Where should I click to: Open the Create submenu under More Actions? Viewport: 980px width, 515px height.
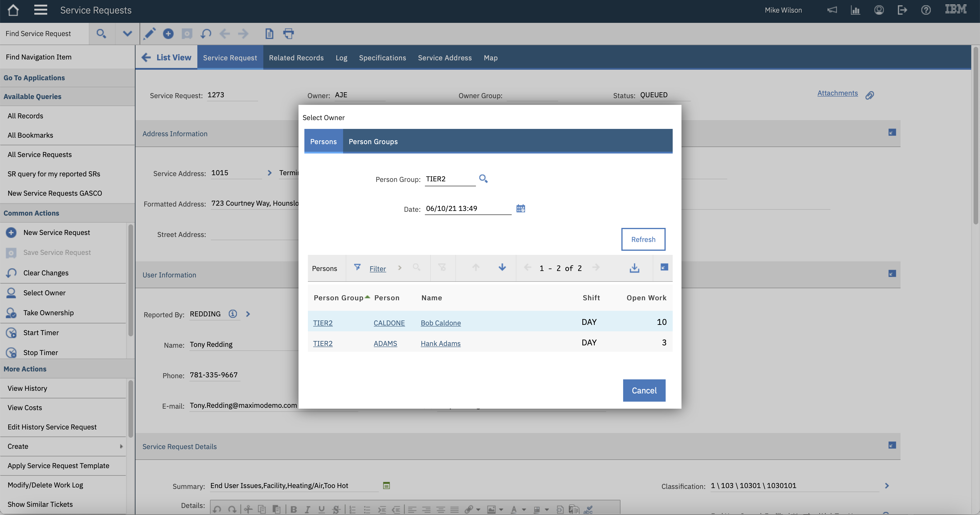coord(121,446)
